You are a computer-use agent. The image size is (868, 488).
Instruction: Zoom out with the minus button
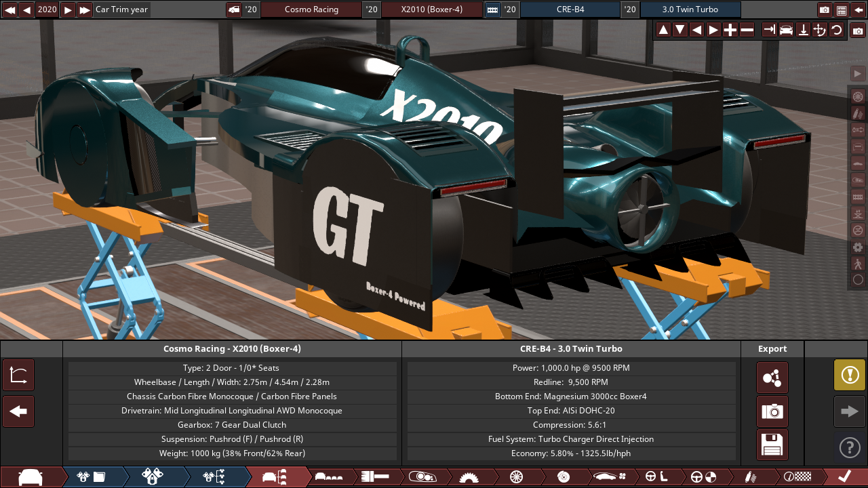coord(747,30)
